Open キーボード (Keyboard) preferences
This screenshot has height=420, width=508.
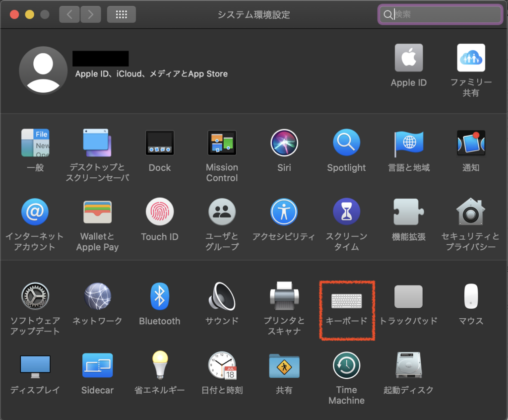click(x=346, y=301)
